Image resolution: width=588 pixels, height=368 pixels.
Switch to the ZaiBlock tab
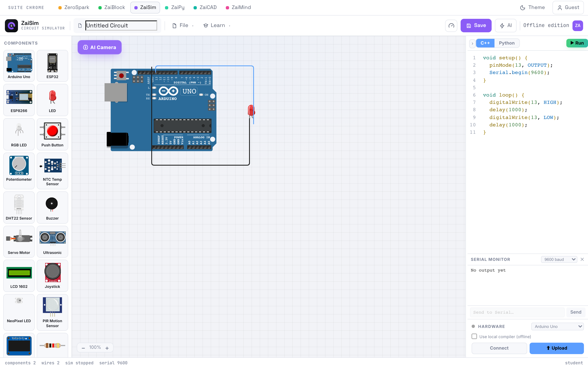tap(112, 8)
